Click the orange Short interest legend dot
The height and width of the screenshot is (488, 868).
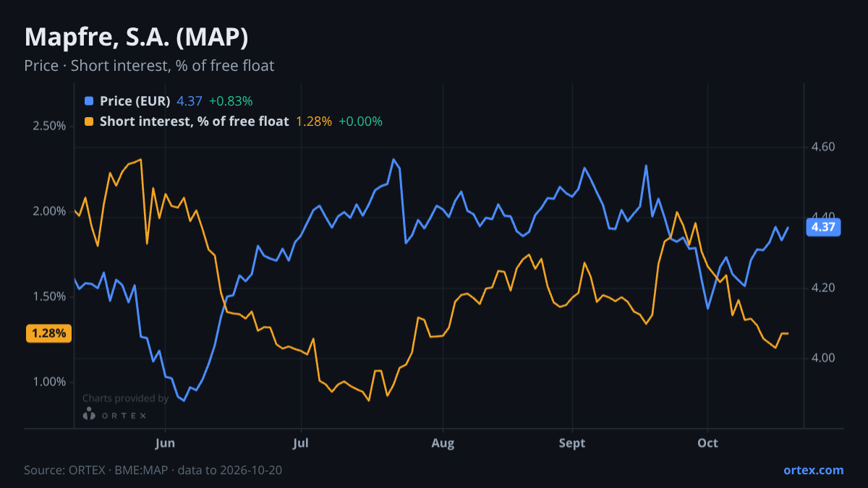coord(89,121)
